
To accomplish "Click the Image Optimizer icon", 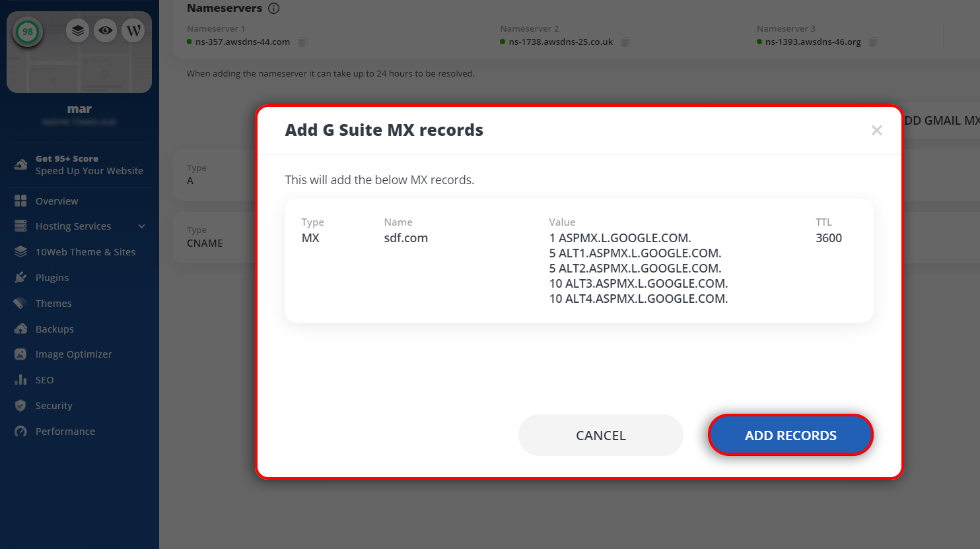I will (x=20, y=354).
